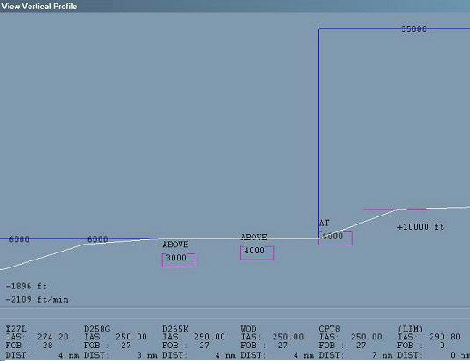The height and width of the screenshot is (361, 470).
Task: Select the ABOVE label over the 3000 box
Action: pyautogui.click(x=175, y=244)
